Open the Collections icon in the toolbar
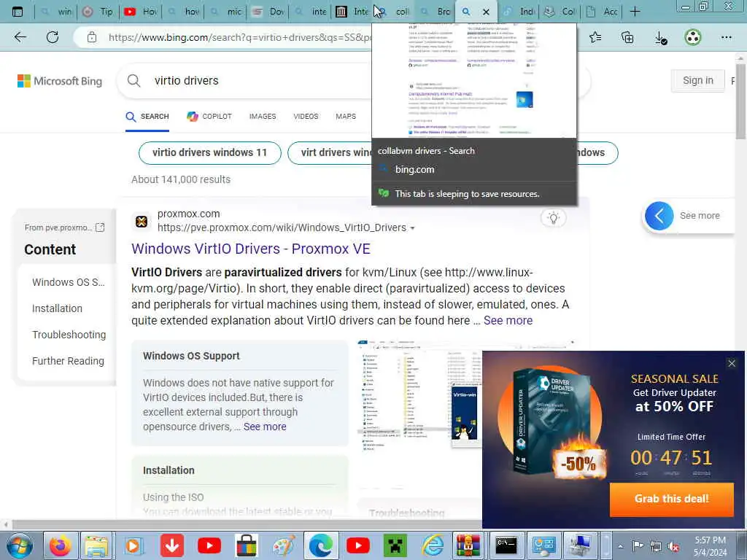This screenshot has width=747, height=560. click(x=627, y=37)
